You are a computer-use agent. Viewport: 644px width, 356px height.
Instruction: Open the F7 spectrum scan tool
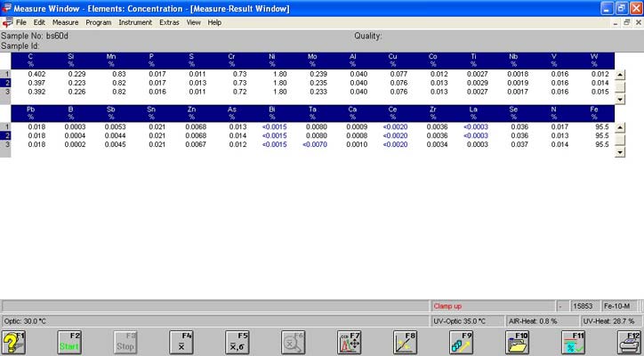349,342
